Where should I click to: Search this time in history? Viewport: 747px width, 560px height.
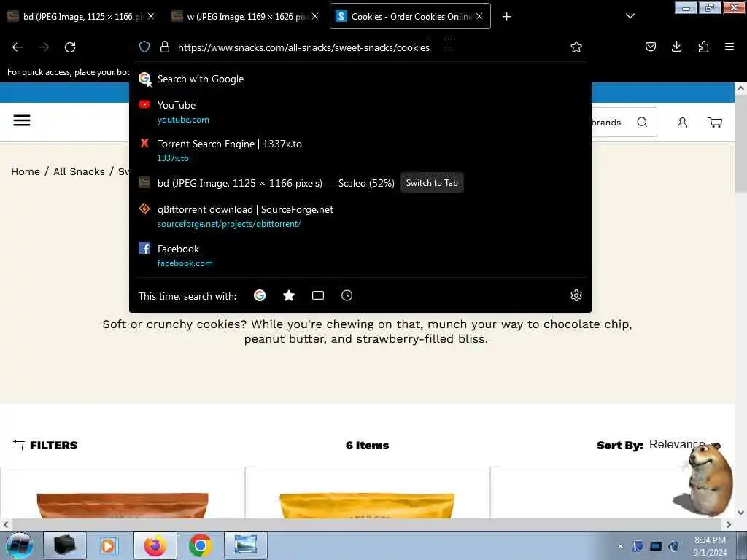(347, 296)
